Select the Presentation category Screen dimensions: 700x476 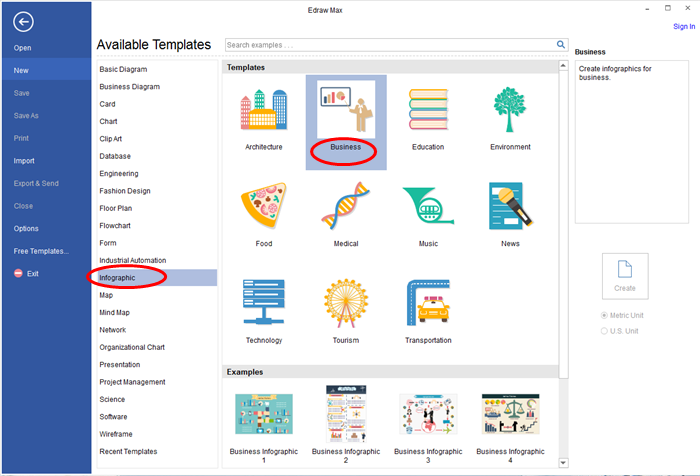coord(120,365)
